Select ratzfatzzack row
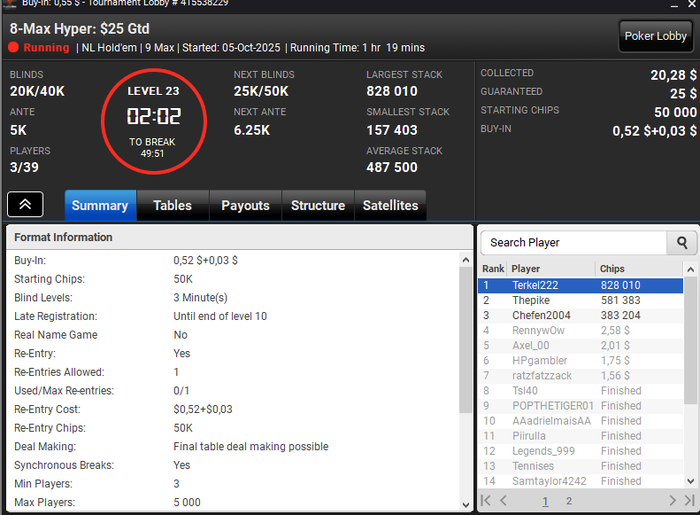 tap(581, 376)
